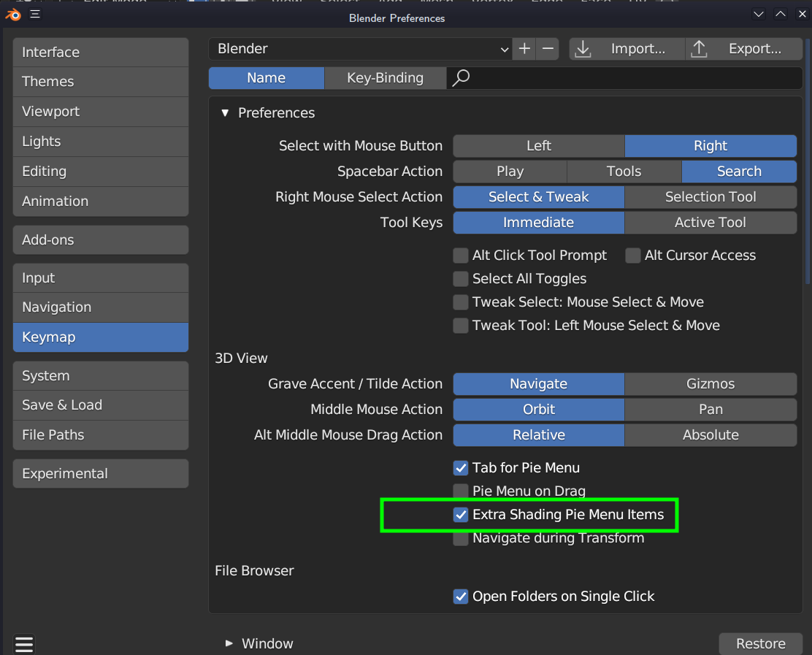Click the magnifying glass search icon
This screenshot has height=655, width=812.
[x=461, y=78]
